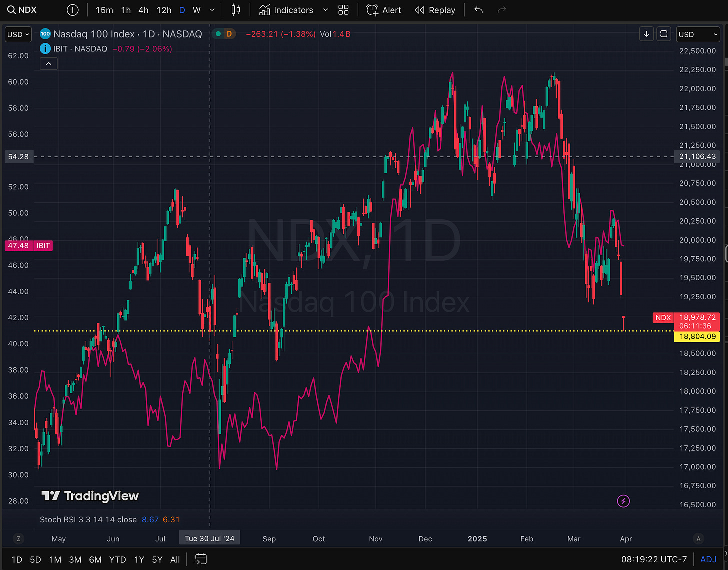
Task: Set date range to 5Y
Action: point(157,559)
